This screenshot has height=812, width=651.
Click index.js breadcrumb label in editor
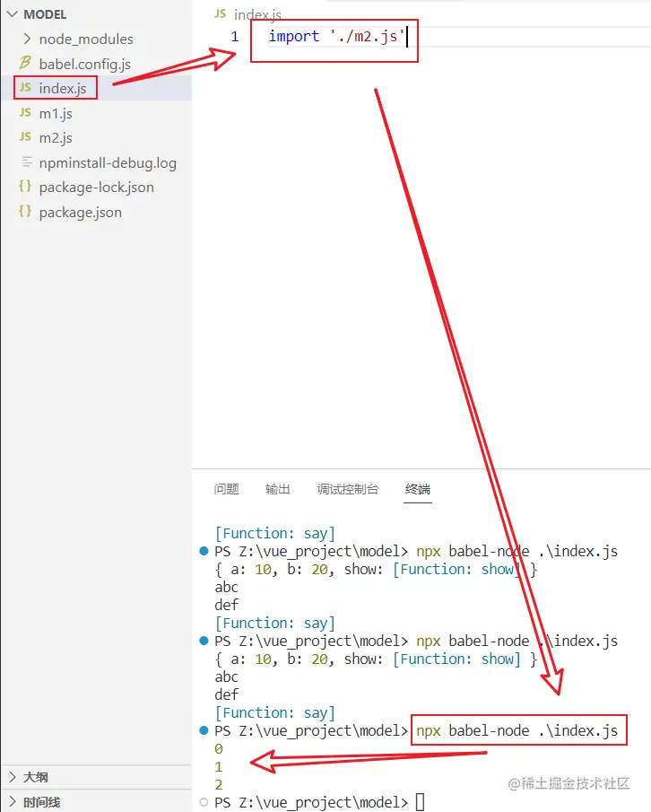click(257, 15)
